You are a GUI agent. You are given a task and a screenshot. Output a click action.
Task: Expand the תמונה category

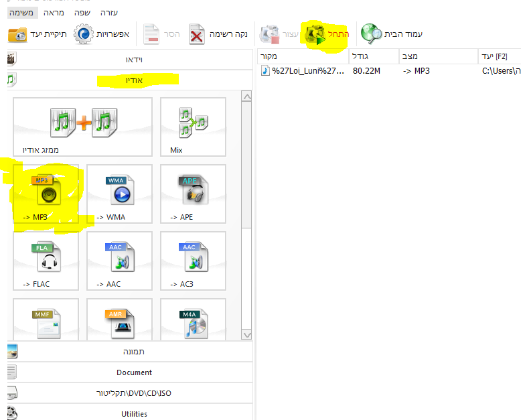(130, 352)
